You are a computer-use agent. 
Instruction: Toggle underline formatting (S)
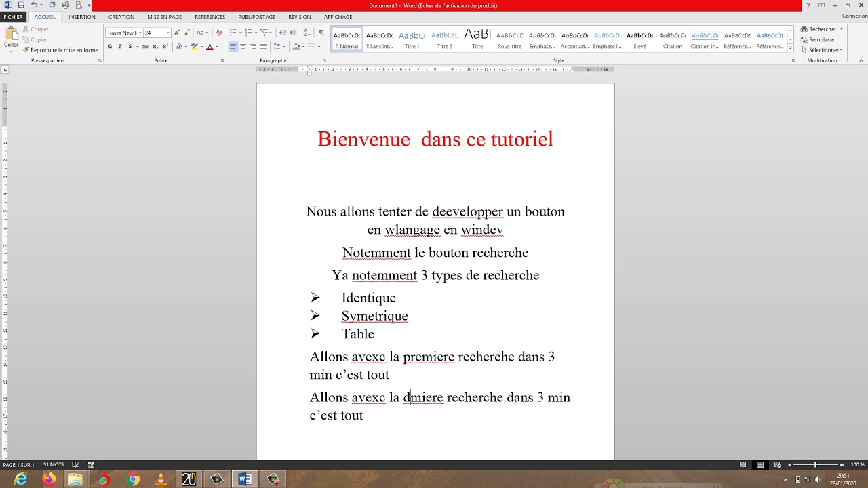pyautogui.click(x=130, y=47)
